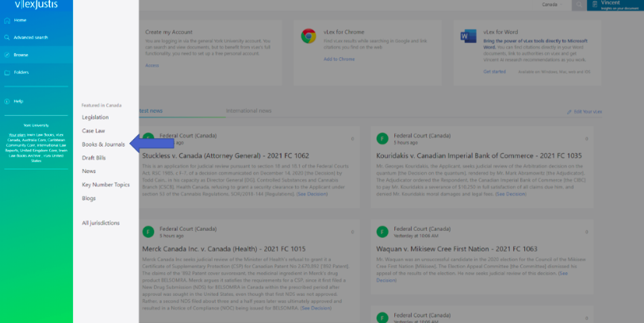The height and width of the screenshot is (323, 644).
Task: Click the York University label in sidebar
Action: pyautogui.click(x=36, y=125)
